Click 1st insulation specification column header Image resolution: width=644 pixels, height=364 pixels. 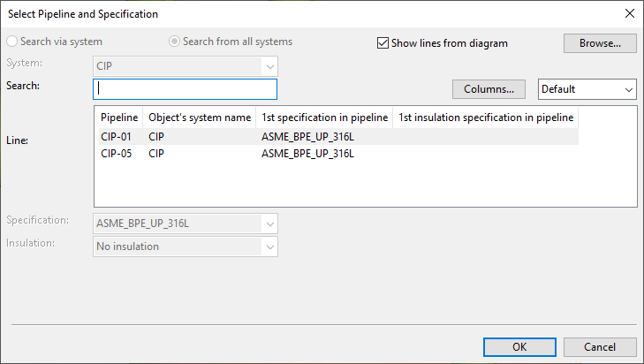[486, 118]
